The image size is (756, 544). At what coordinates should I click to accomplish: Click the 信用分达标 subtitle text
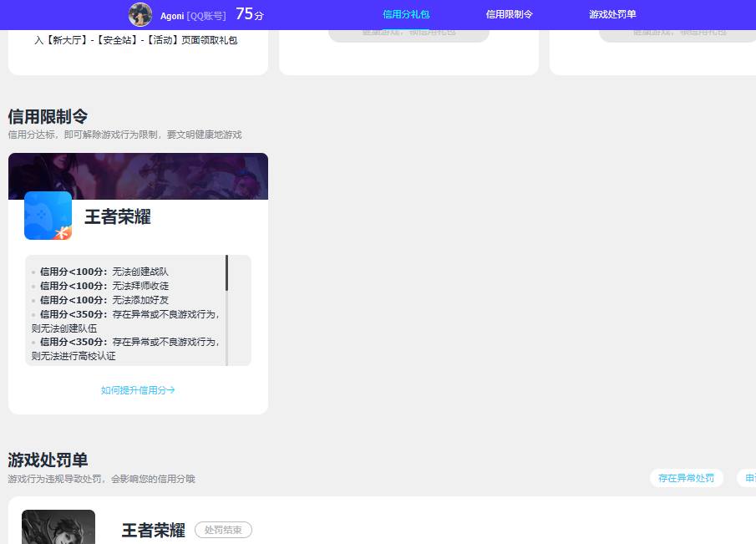[124, 135]
